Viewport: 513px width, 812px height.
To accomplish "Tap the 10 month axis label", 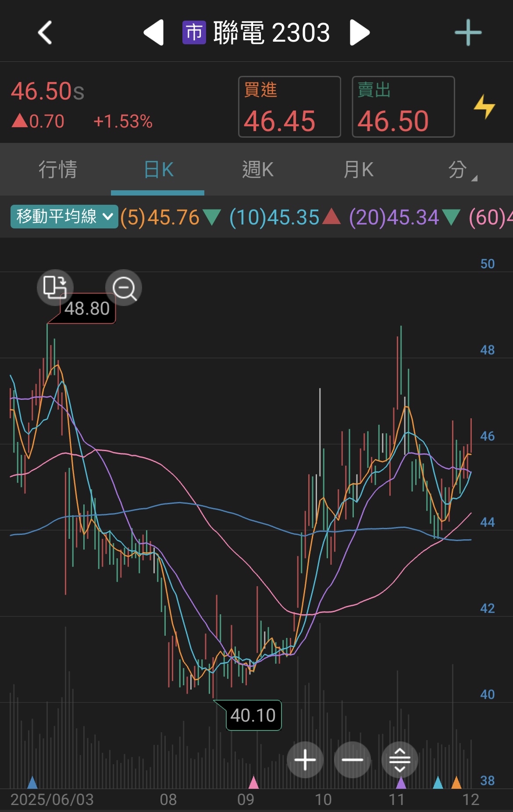I will (x=323, y=800).
